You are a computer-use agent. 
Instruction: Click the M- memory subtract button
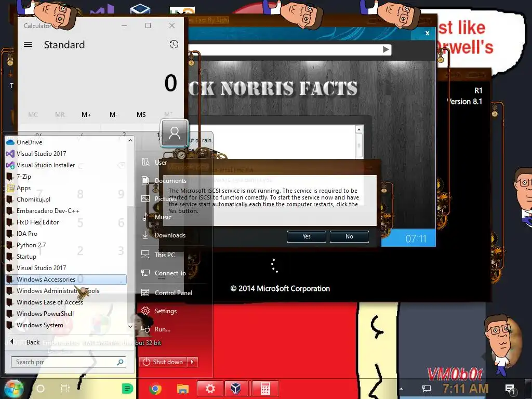click(113, 115)
